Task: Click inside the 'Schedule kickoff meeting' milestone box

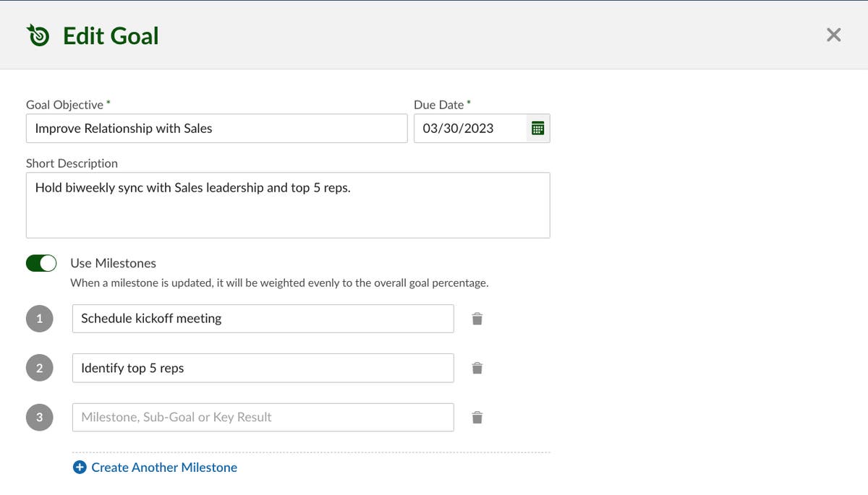Action: pyautogui.click(x=262, y=318)
